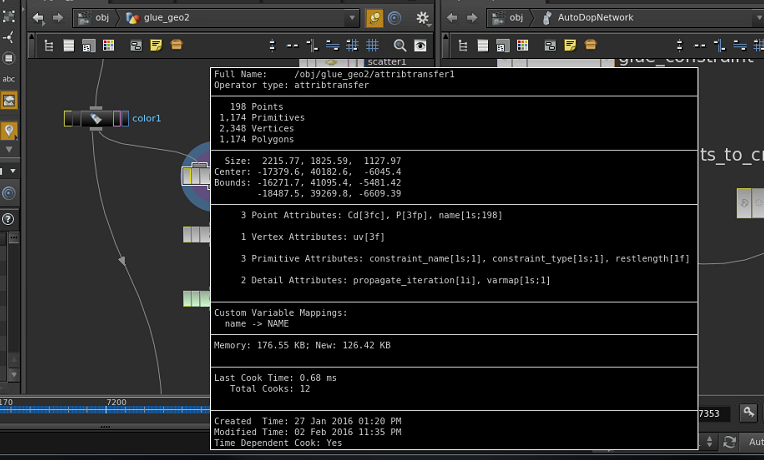Screen dimensions: 764x460
Task: Layout nodes horizontally in glue_geo2 pane
Action: tap(292, 46)
